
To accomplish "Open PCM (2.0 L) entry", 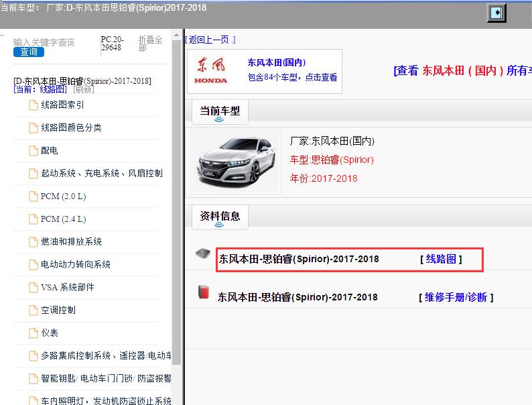I will point(64,196).
